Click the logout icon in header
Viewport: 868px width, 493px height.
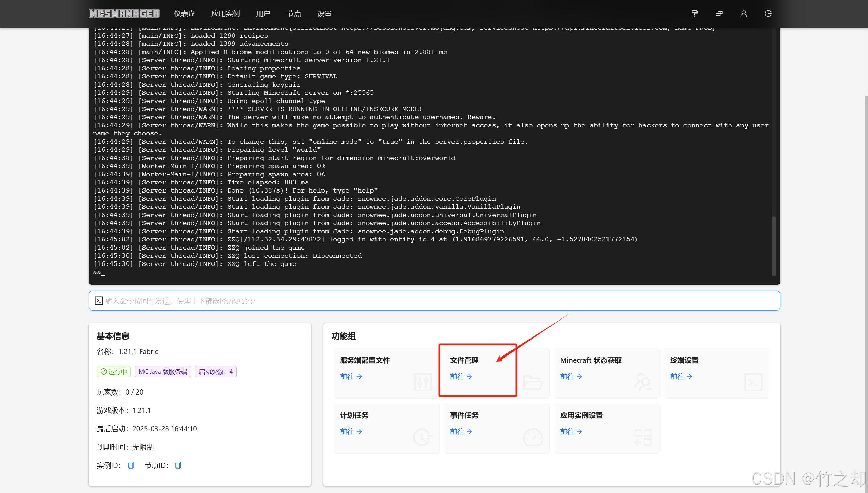point(768,14)
